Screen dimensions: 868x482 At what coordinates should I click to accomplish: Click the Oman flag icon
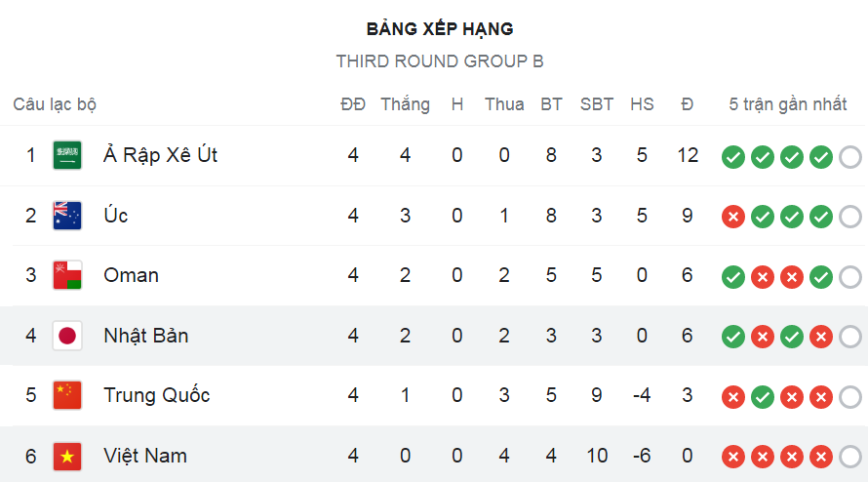(67, 275)
